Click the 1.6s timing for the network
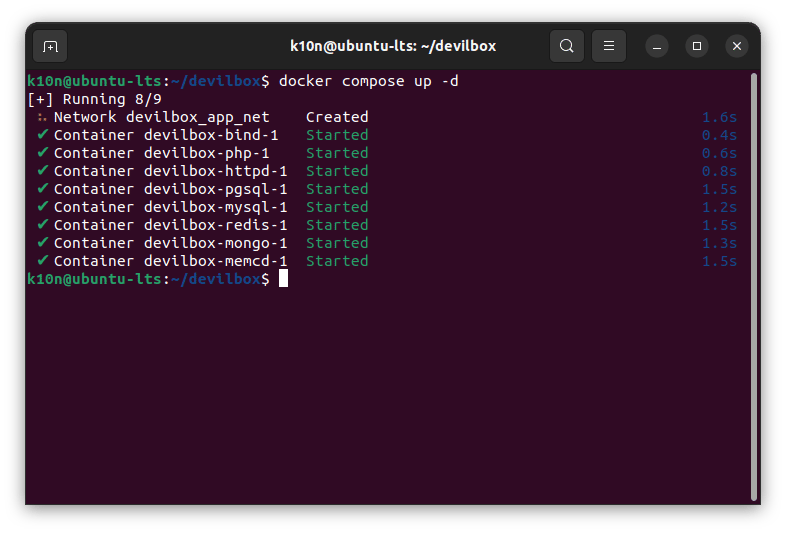 click(719, 117)
